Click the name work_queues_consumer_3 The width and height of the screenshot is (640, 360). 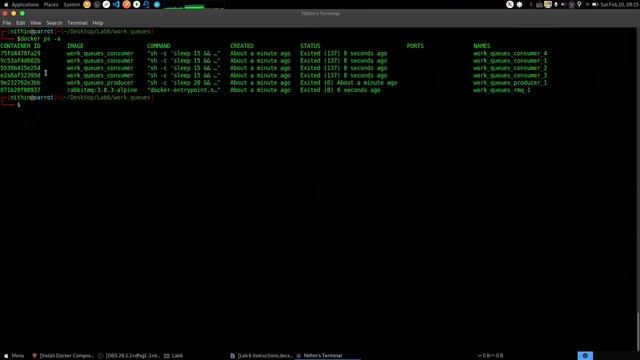510,76
